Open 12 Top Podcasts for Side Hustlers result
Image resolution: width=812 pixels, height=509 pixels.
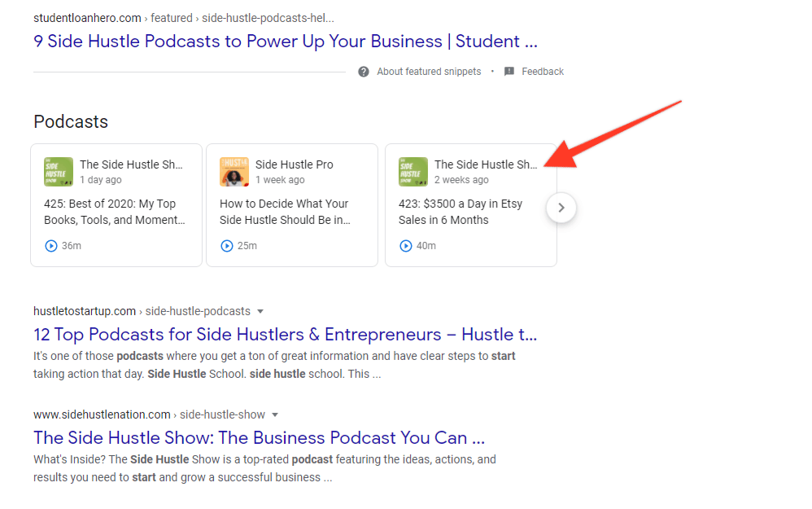pyautogui.click(x=286, y=335)
